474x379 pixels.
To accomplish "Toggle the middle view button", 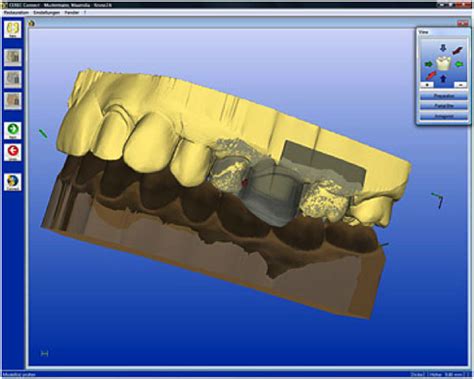I will (444, 106).
